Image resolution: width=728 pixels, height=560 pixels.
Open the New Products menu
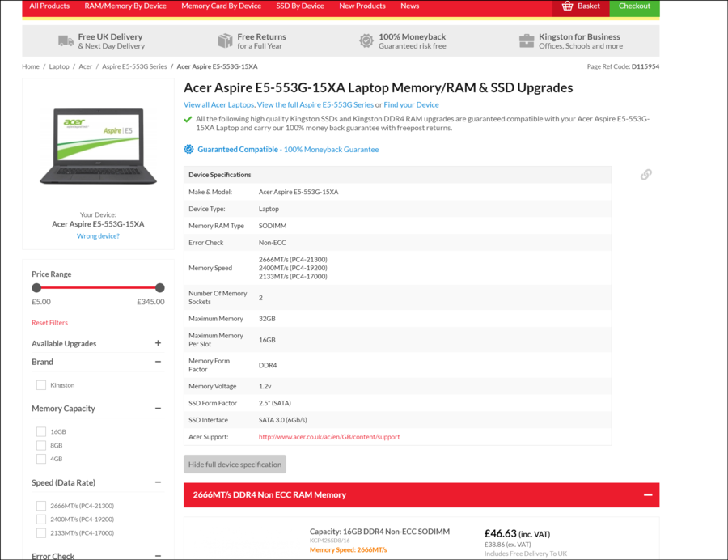point(362,6)
